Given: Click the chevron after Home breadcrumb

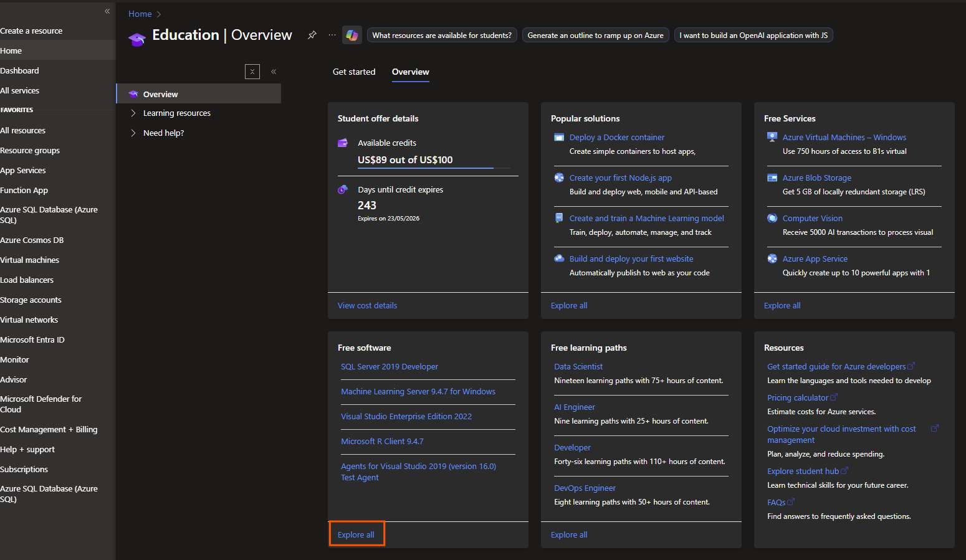Looking at the screenshot, I should point(159,14).
